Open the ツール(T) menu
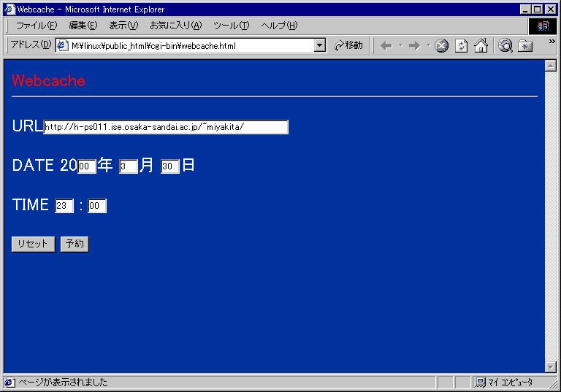 (x=231, y=26)
